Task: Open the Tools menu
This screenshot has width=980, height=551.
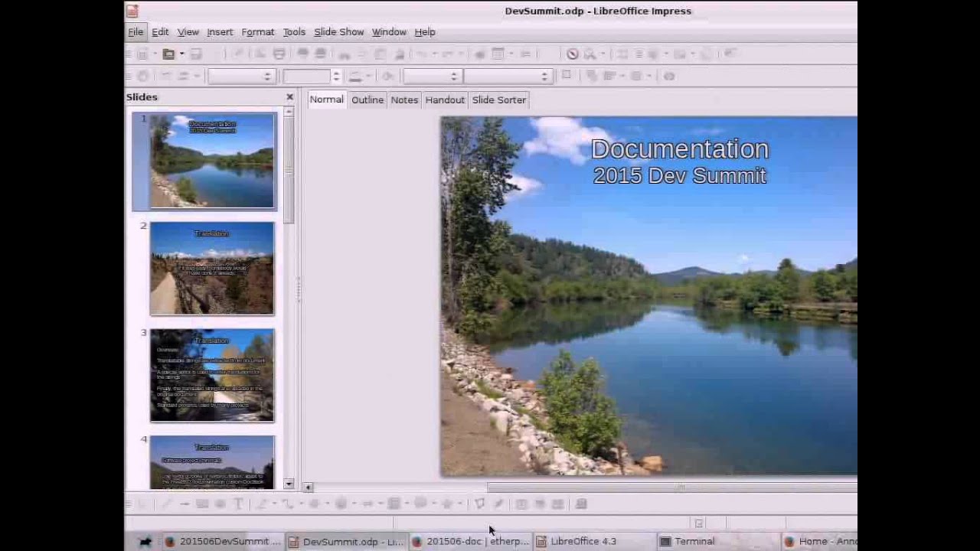Action: click(x=294, y=32)
